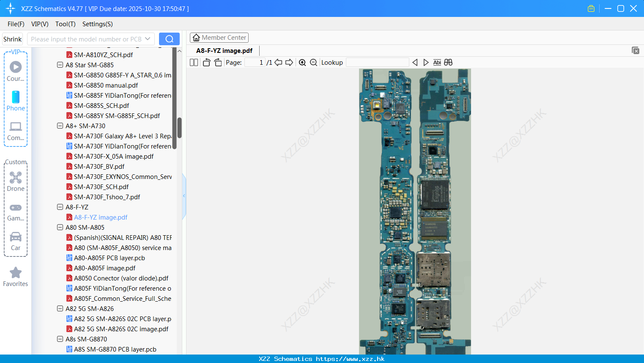This screenshot has height=363, width=644.
Task: Open the model number dropdown
Action: [x=148, y=39]
